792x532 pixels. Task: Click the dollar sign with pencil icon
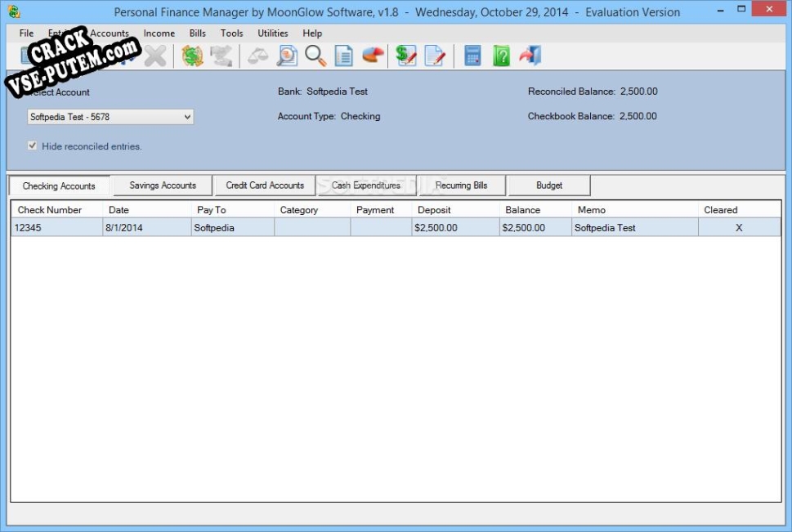click(x=406, y=56)
